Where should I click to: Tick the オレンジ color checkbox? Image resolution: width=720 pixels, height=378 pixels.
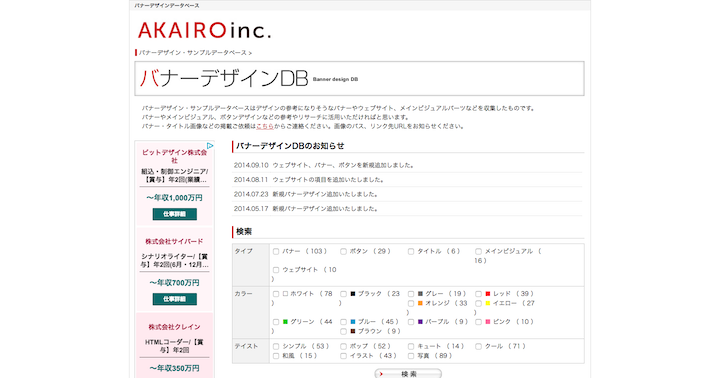pyautogui.click(x=411, y=304)
